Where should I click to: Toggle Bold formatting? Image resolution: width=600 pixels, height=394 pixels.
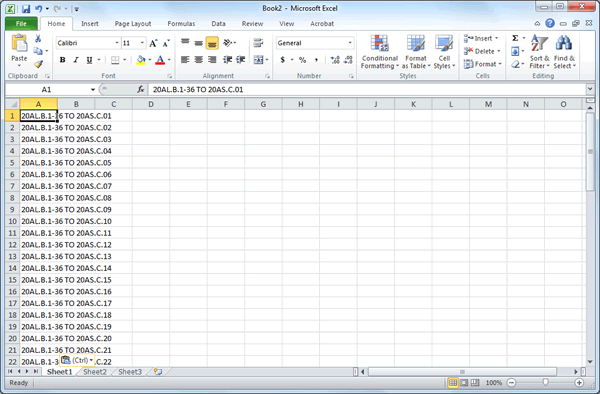tap(62, 60)
